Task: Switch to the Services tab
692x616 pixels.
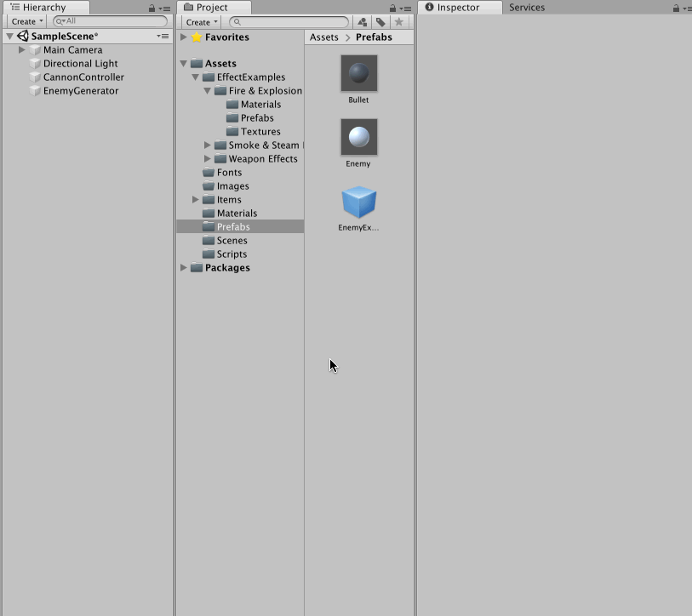Action: pos(526,7)
